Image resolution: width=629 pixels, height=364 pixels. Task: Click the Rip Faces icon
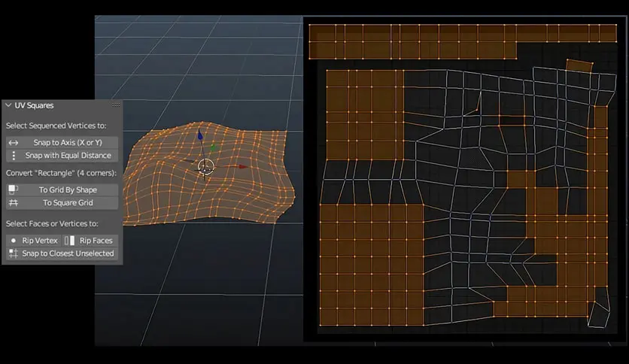click(69, 241)
